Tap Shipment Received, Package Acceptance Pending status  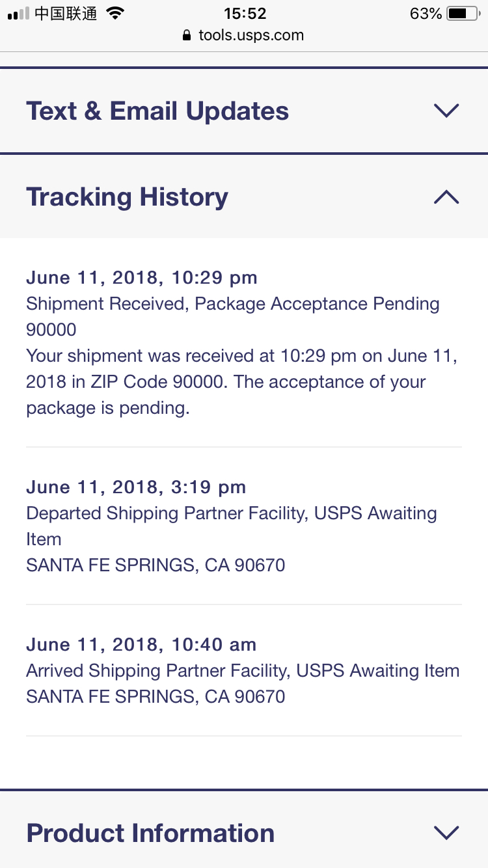(x=233, y=304)
